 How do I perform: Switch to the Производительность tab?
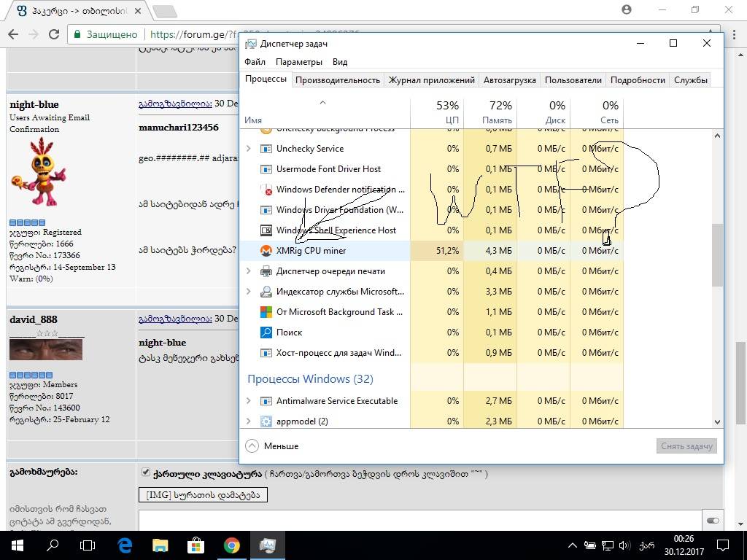point(338,80)
